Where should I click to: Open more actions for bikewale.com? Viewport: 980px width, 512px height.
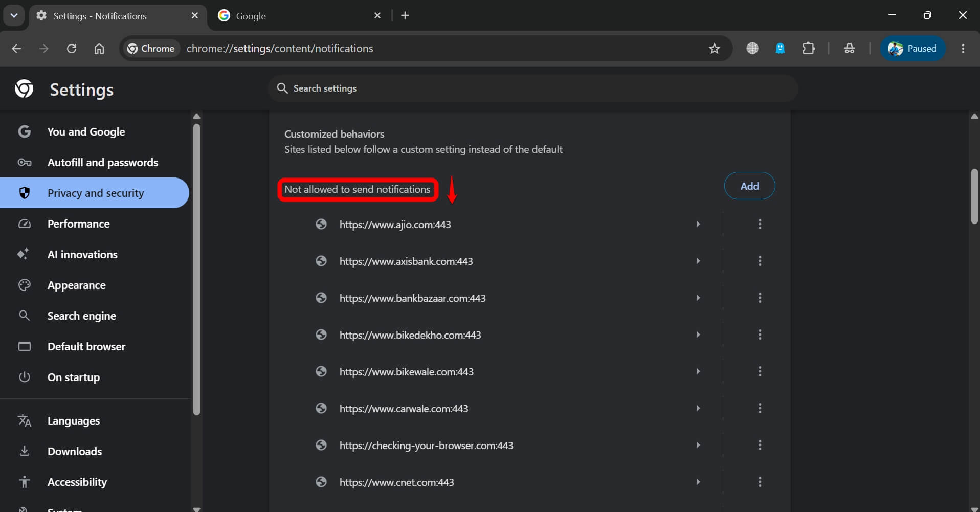tap(760, 371)
